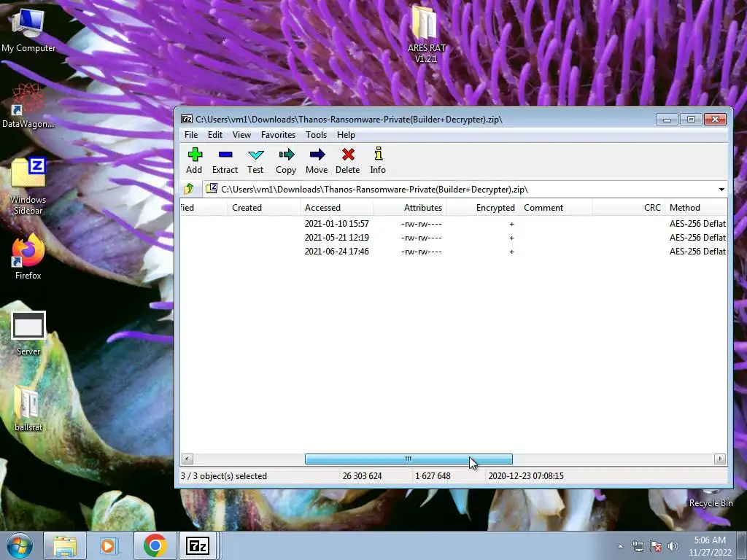Open the Edit menu
This screenshot has width=747, height=560.
pos(215,135)
